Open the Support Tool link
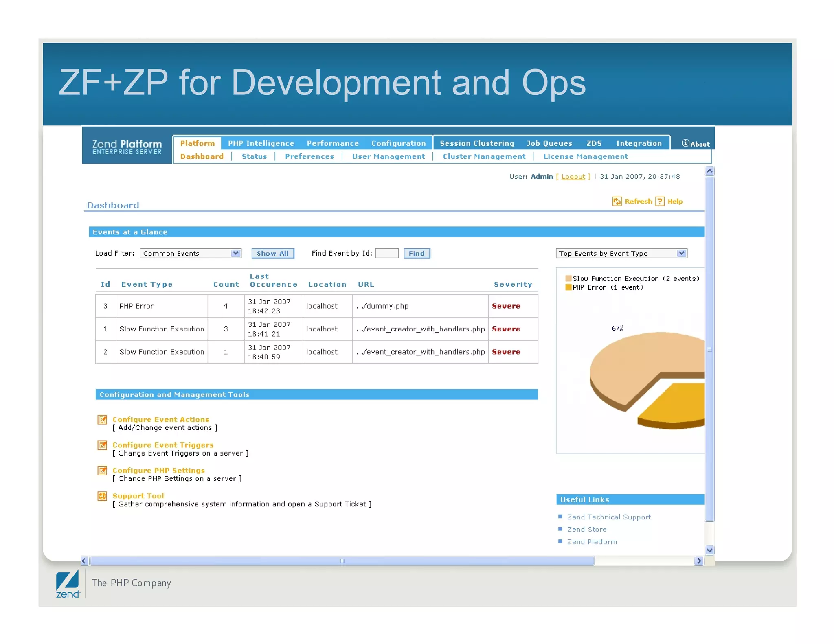The image size is (834, 644). point(138,496)
